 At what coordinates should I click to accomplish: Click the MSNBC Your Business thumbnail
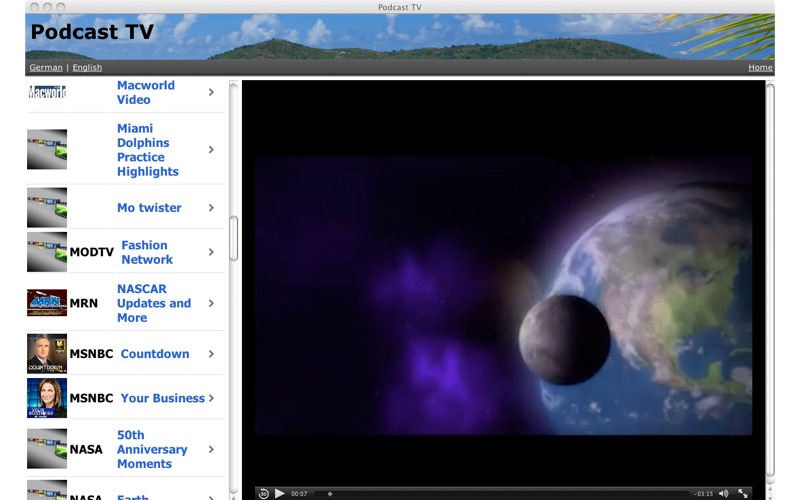(x=47, y=398)
